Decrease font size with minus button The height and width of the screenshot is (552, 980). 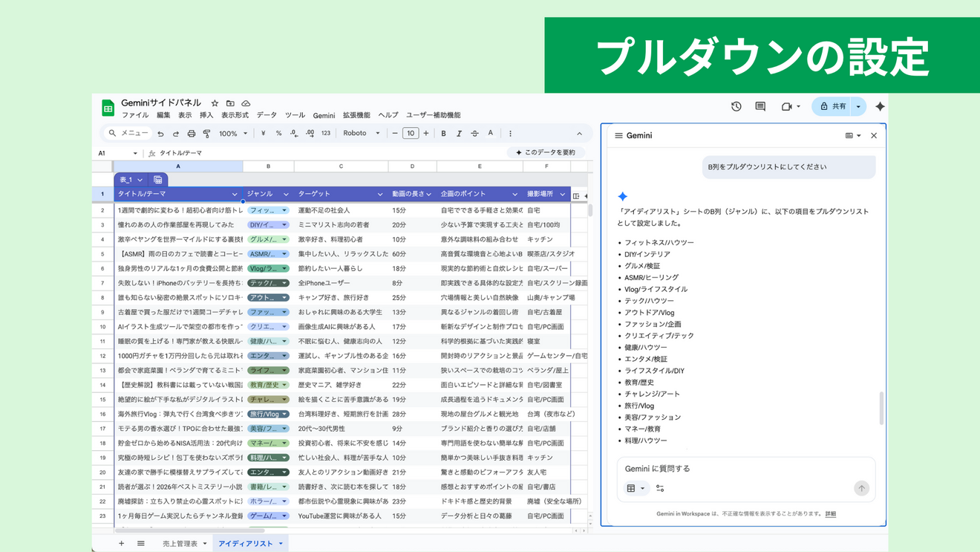click(x=395, y=134)
